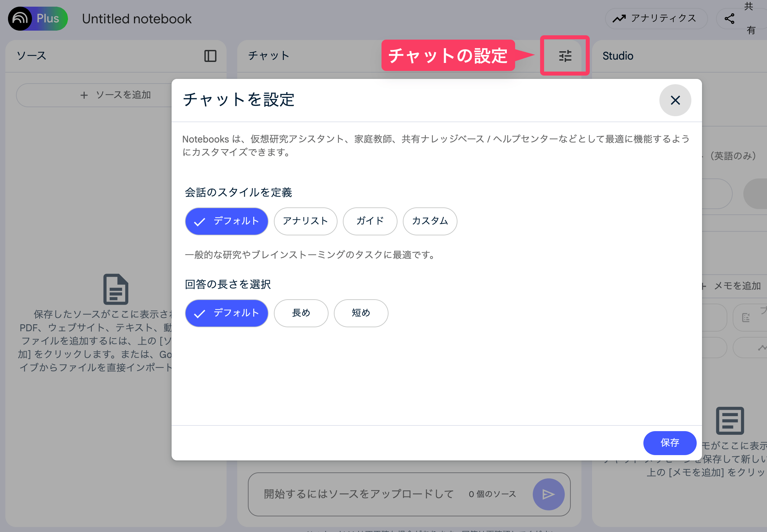Click the 保存 save button
Viewport: 767px width, 532px height.
tap(670, 443)
